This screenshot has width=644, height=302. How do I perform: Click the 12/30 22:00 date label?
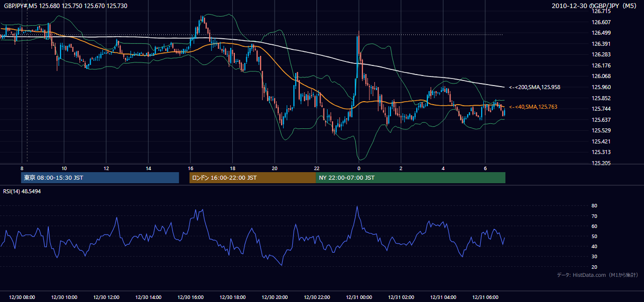pyautogui.click(x=316, y=297)
